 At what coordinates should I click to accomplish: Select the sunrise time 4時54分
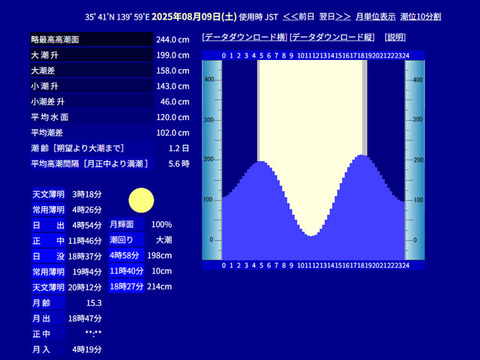[87, 225]
